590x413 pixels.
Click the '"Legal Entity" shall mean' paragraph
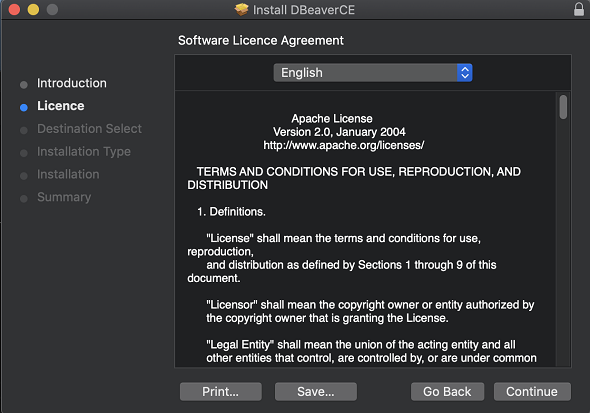click(371, 351)
